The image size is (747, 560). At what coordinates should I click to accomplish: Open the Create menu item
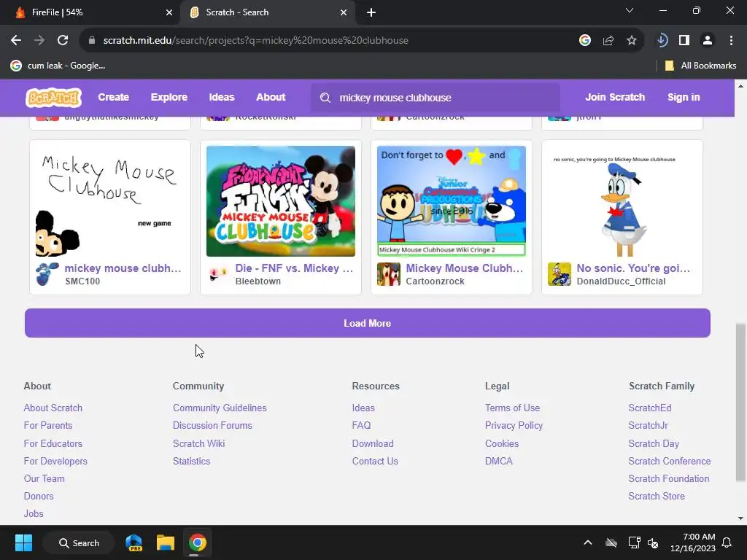click(x=113, y=97)
